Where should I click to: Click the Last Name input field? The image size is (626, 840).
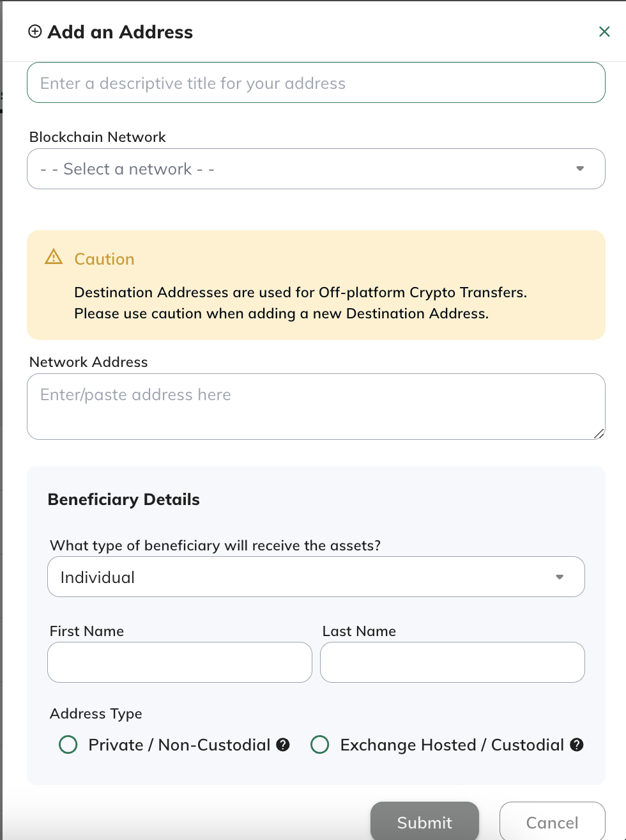pos(452,662)
